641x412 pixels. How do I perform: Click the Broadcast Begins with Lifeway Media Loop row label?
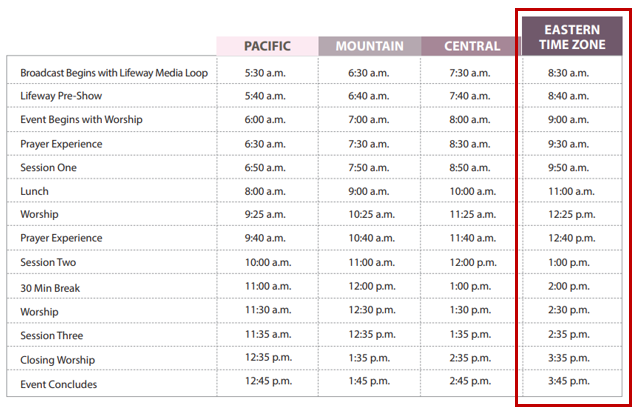click(x=112, y=72)
